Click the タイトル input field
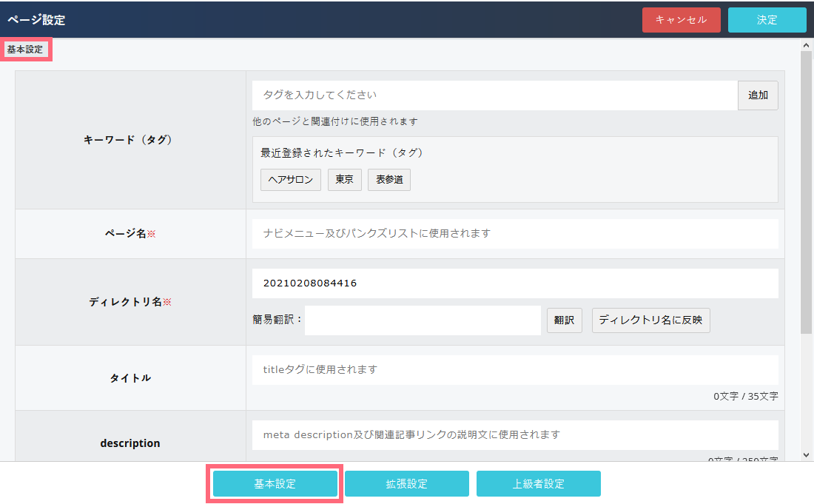 (x=514, y=369)
